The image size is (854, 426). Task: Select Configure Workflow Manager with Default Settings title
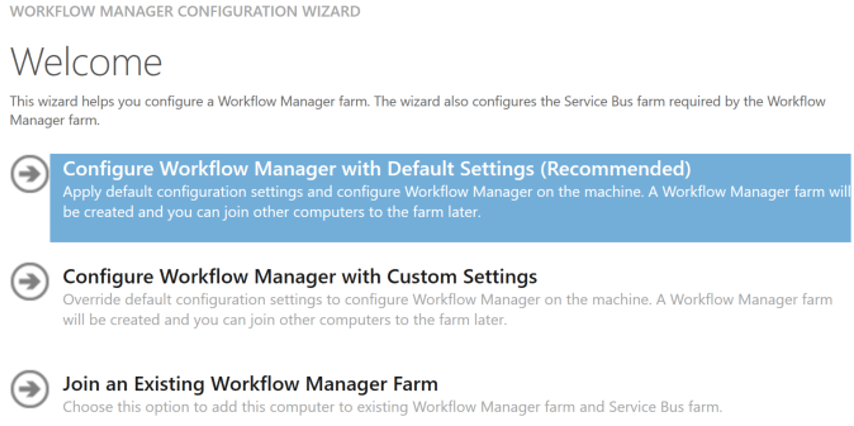click(376, 168)
